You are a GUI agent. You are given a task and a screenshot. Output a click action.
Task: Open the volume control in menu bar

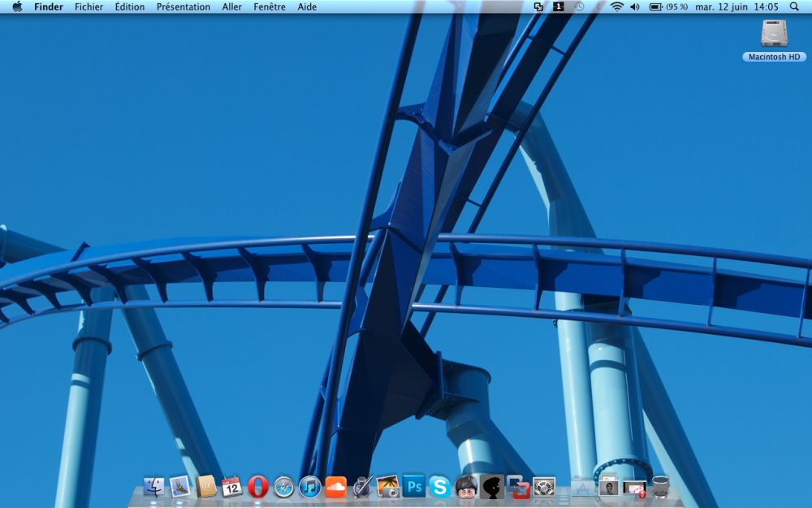click(x=635, y=7)
